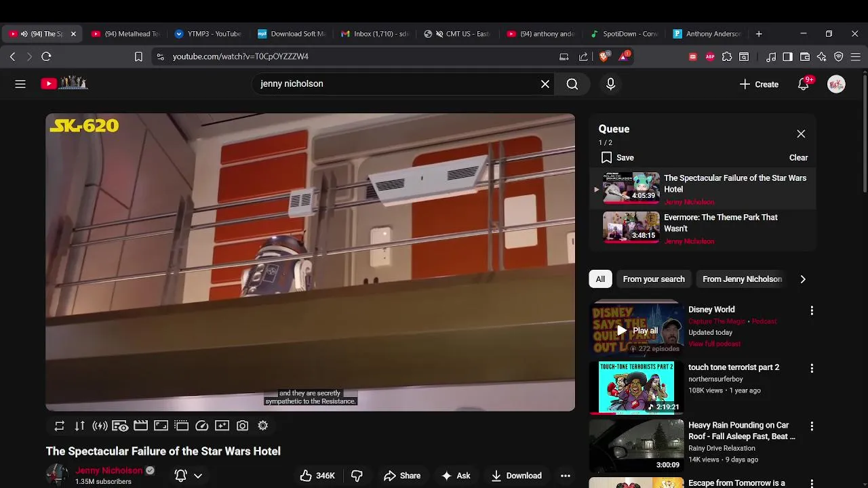This screenshot has width=868, height=488.
Task: Switch to the Metalhead browser tab
Action: coord(125,34)
